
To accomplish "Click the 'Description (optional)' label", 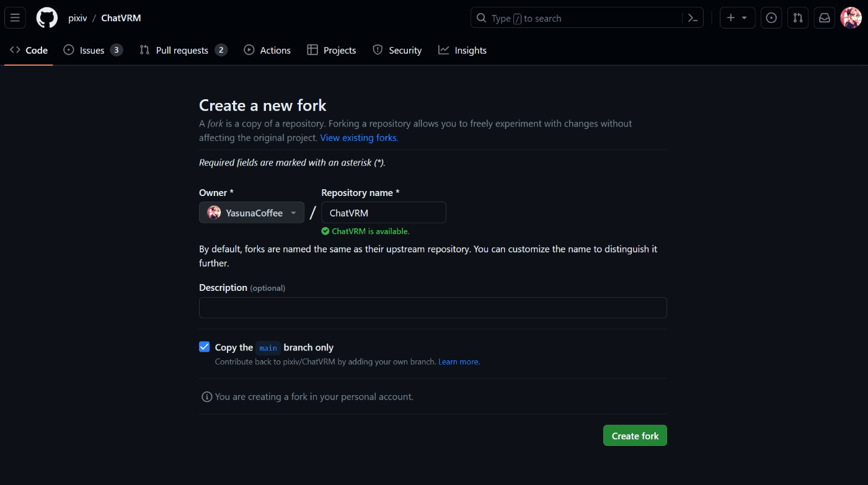I will point(242,288).
